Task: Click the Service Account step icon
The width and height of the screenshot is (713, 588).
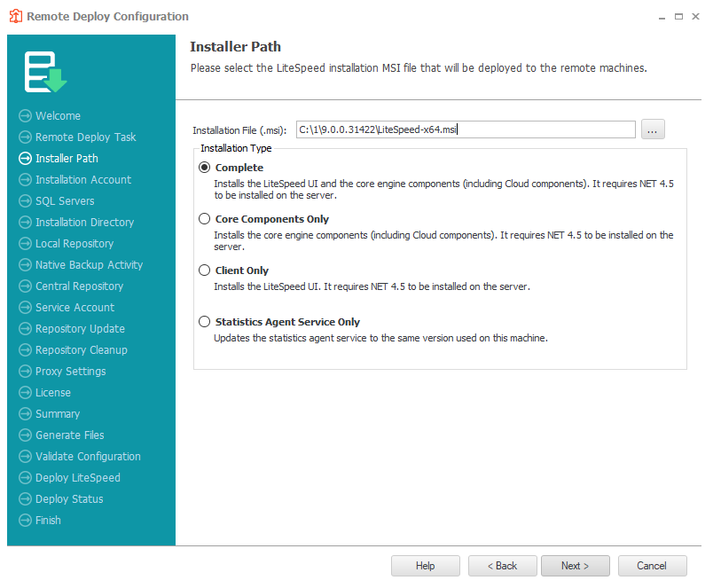Action: click(25, 308)
